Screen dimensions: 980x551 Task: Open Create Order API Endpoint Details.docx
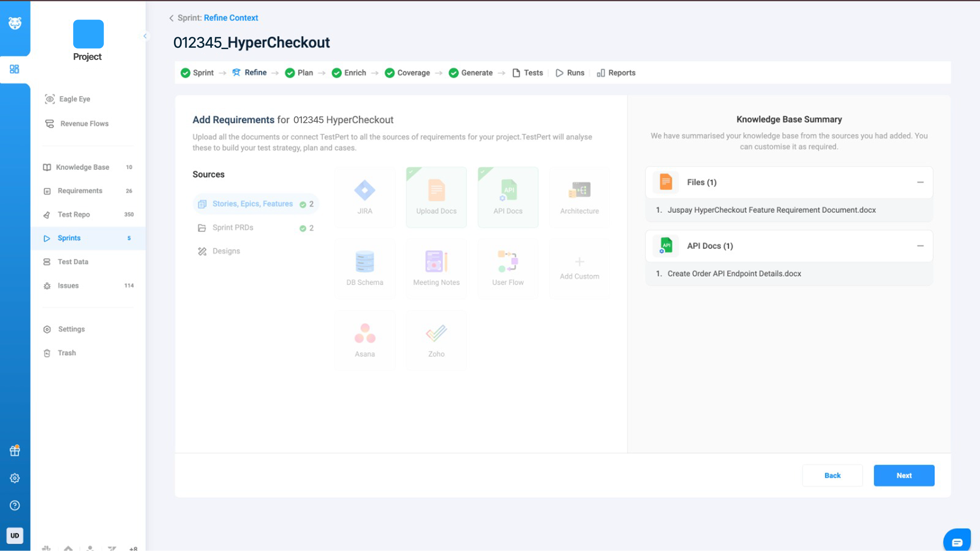(x=734, y=274)
